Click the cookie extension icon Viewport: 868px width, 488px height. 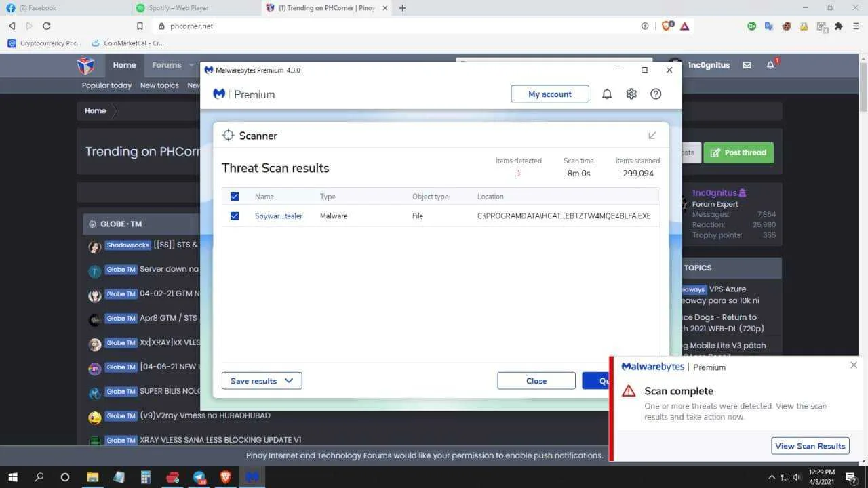pyautogui.click(x=787, y=26)
